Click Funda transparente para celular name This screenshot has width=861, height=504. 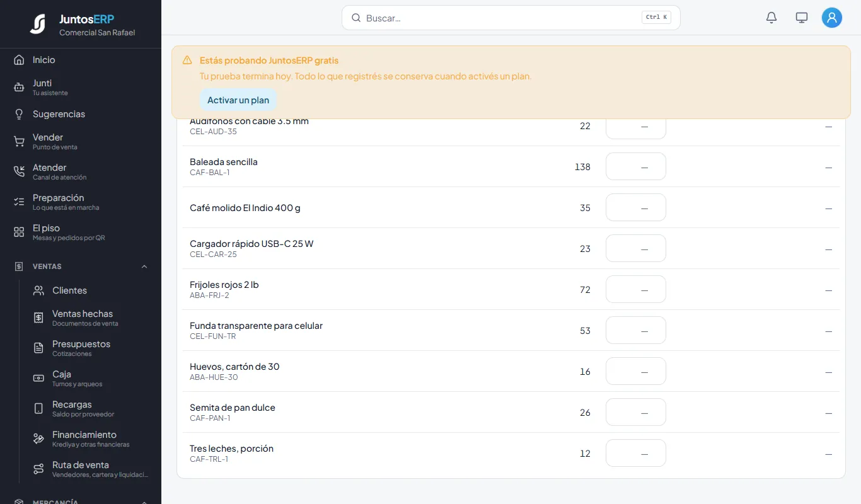click(256, 326)
